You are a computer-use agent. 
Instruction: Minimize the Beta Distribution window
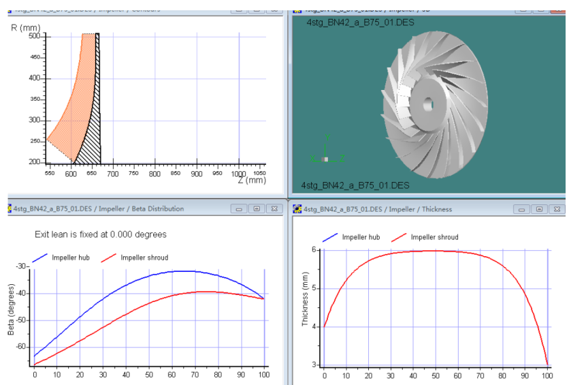[239, 209]
